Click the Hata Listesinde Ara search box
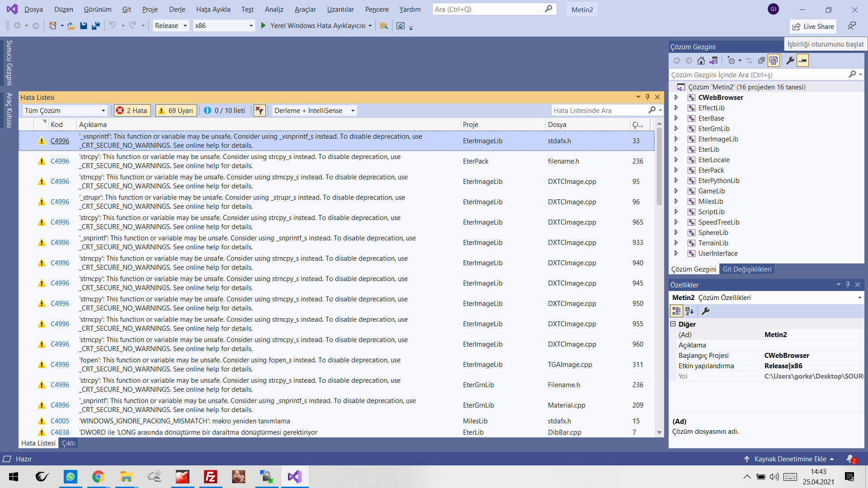Screen dimensions: 868x488 click(x=600, y=111)
